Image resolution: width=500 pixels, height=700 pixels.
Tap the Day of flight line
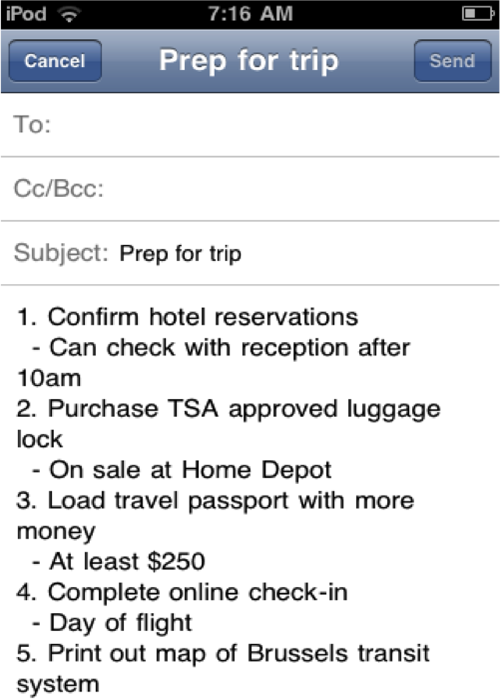coord(112,623)
